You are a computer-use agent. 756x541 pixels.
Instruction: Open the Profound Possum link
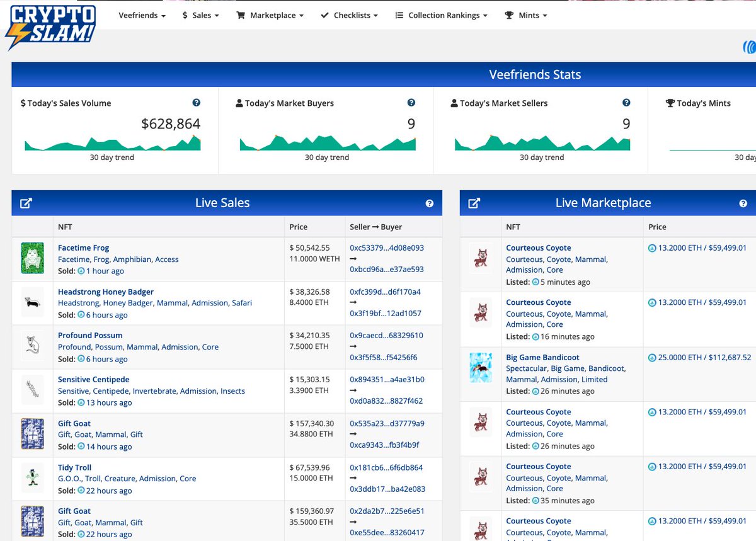point(90,336)
